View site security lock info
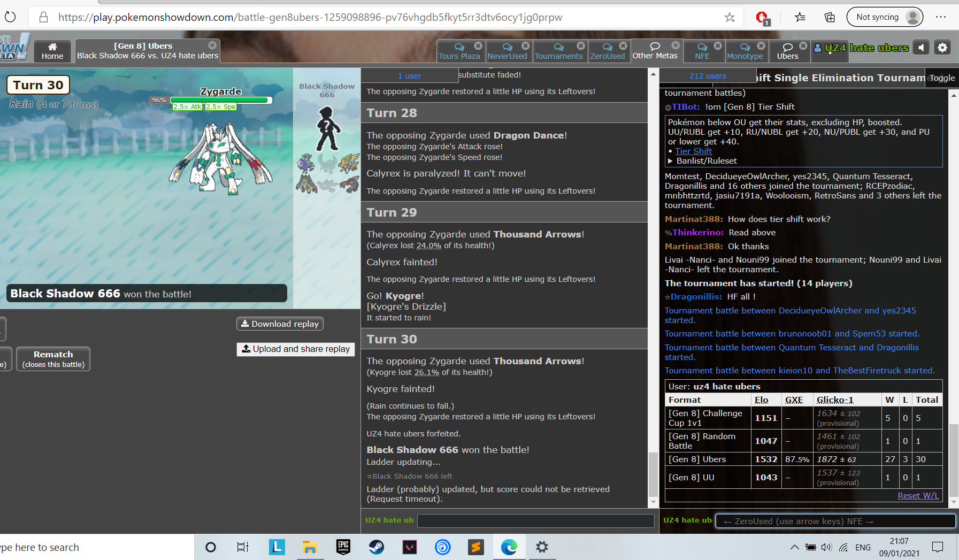This screenshot has height=560, width=959. (x=44, y=17)
